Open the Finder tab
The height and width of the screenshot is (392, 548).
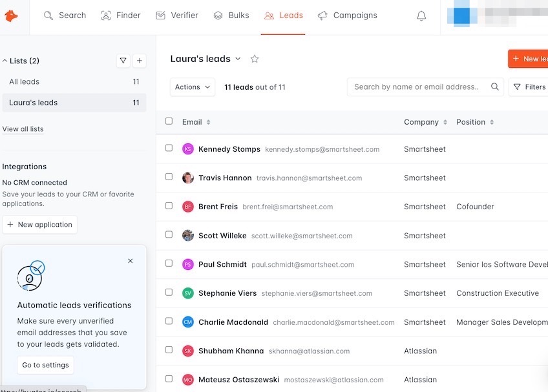(121, 15)
